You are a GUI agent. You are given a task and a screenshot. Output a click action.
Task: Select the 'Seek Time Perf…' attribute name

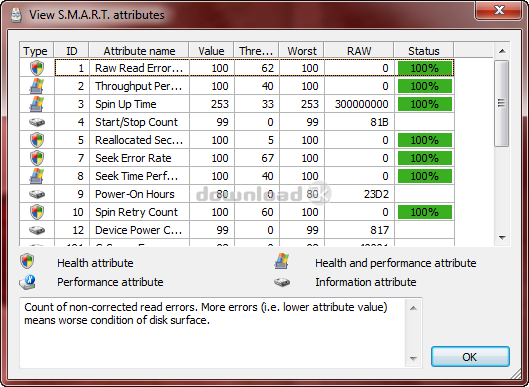136,176
